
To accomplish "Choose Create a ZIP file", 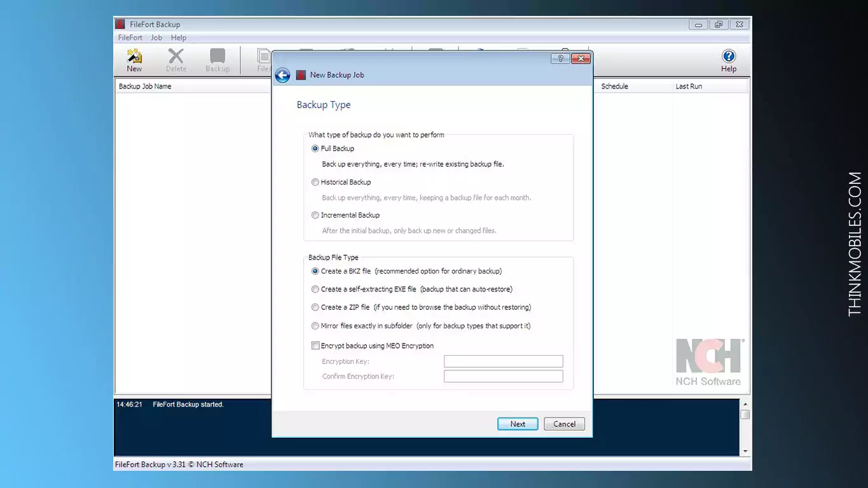I will coord(315,307).
